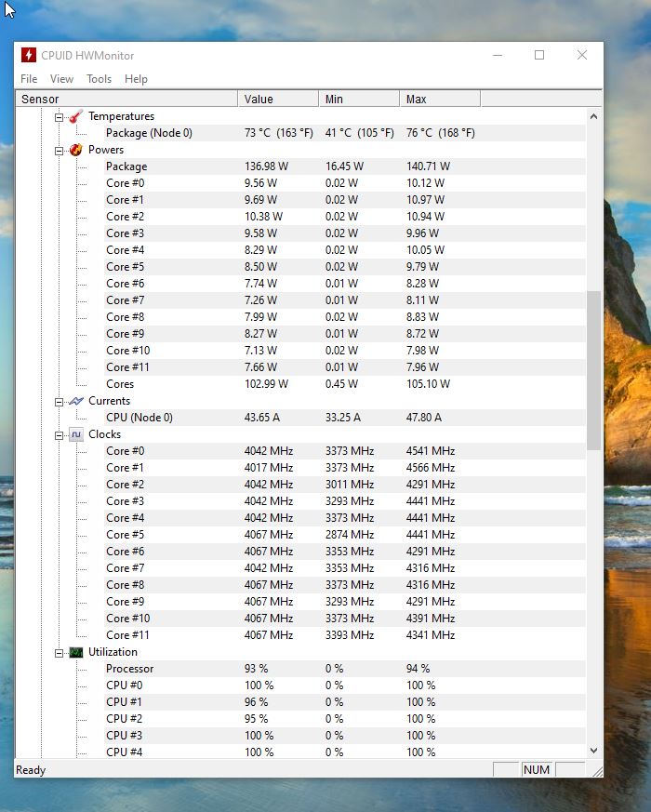Click the Utilization graph icon
Viewport: 651px width, 812px height.
coord(75,652)
